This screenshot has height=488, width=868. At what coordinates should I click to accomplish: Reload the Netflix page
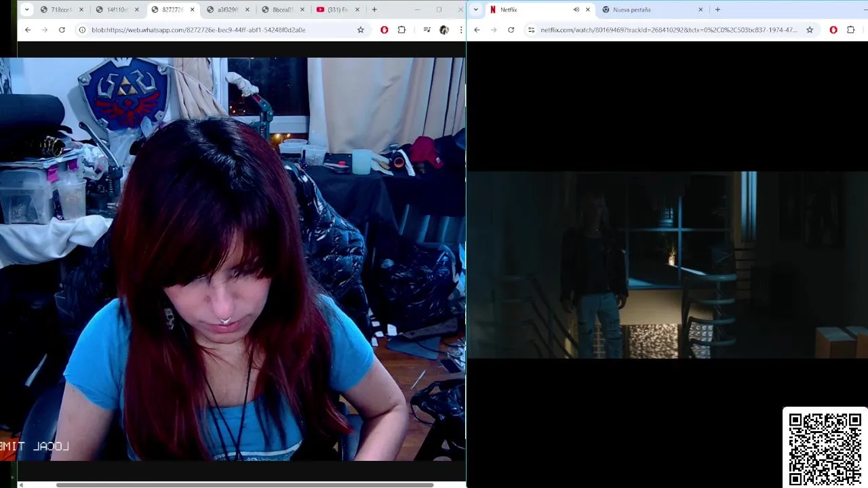coord(511,30)
